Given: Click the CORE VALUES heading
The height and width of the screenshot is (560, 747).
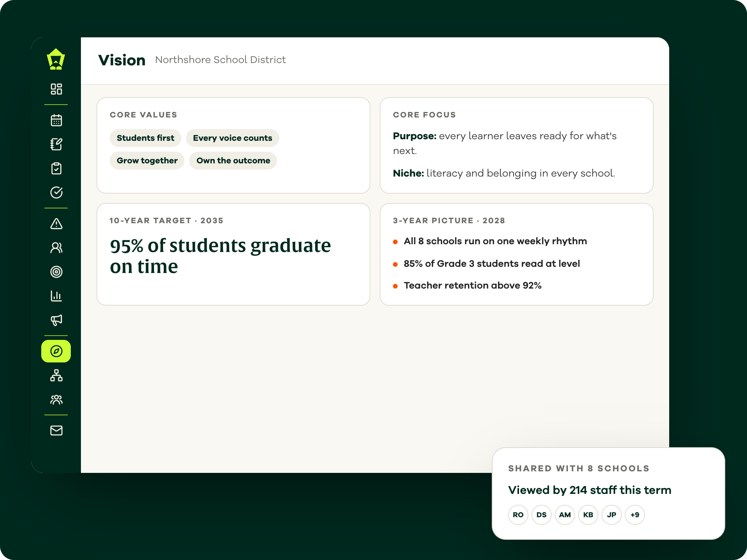Looking at the screenshot, I should click(144, 115).
